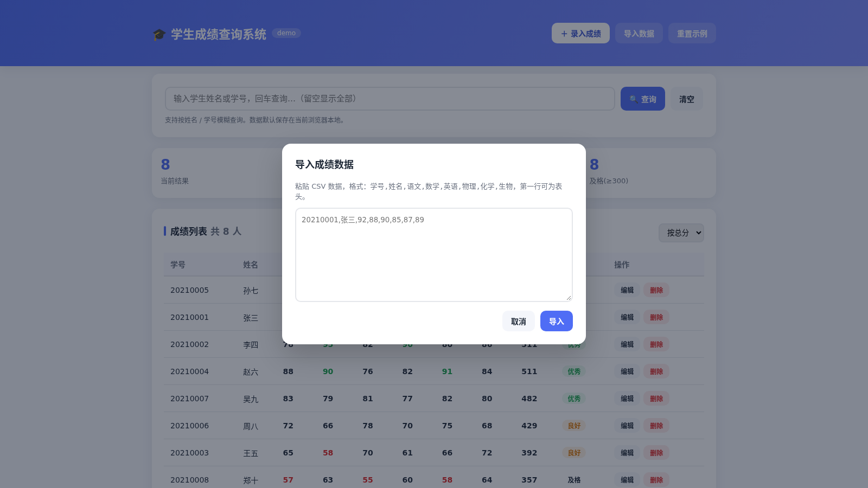
Task: Click the 清空 button beside search
Action: (686, 99)
